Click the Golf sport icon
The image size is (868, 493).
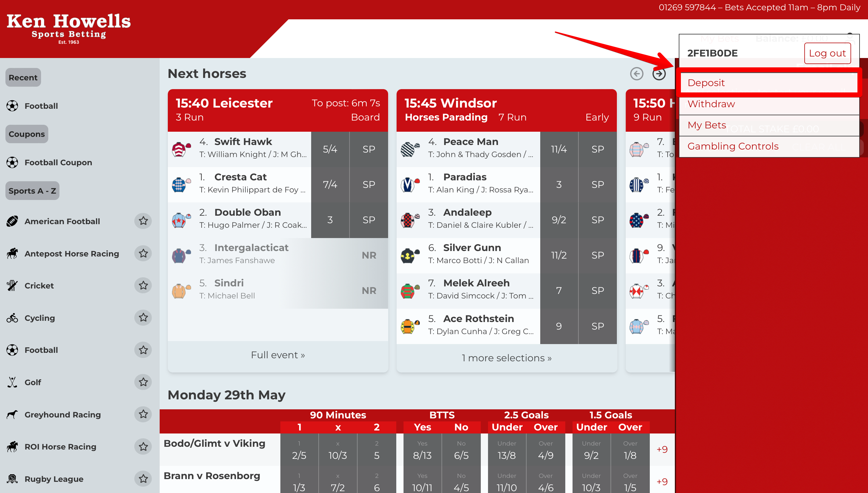tap(12, 382)
